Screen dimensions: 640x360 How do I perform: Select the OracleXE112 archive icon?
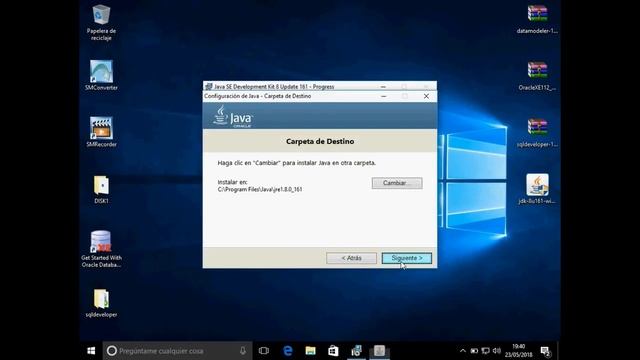click(537, 76)
